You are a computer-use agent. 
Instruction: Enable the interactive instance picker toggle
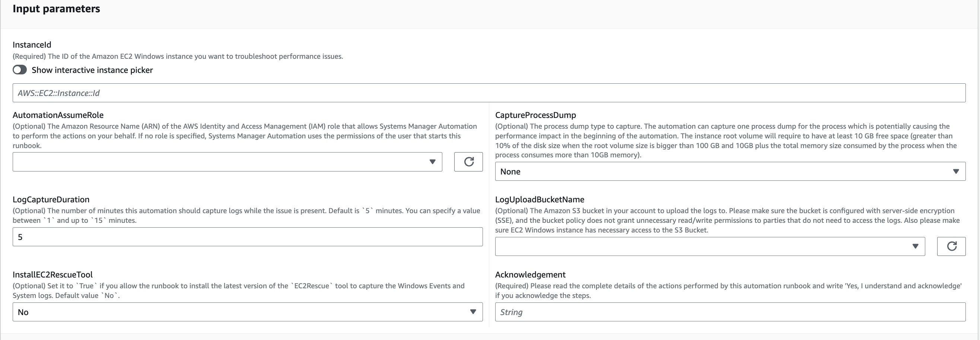pos(19,70)
